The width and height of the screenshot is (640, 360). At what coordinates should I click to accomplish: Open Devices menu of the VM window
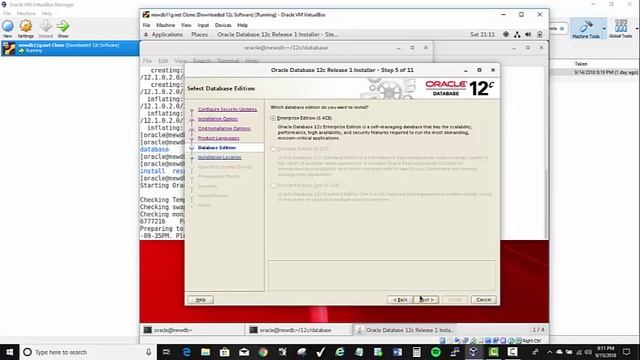click(223, 25)
